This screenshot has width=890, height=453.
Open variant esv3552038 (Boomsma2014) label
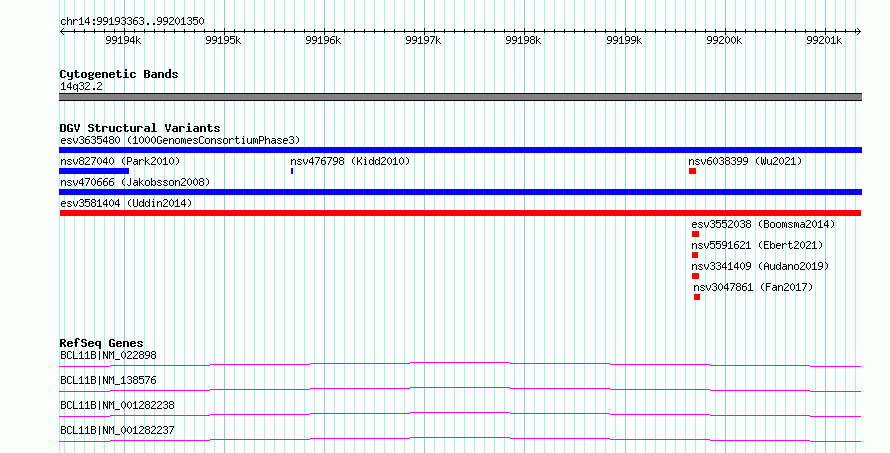tap(763, 224)
